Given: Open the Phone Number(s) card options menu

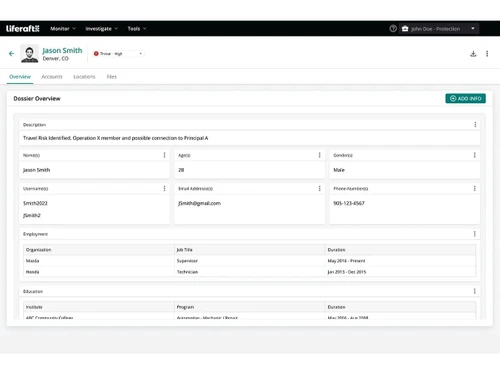Looking at the screenshot, I should (x=474, y=188).
